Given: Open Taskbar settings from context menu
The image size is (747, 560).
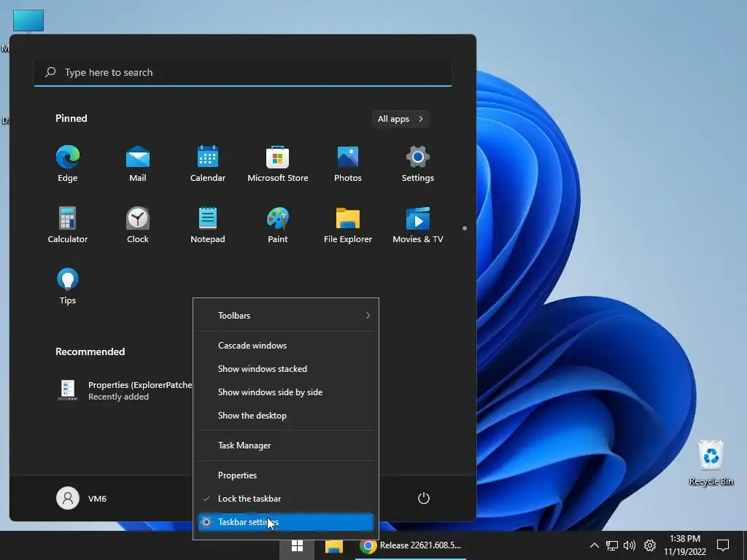Looking at the screenshot, I should tap(286, 522).
